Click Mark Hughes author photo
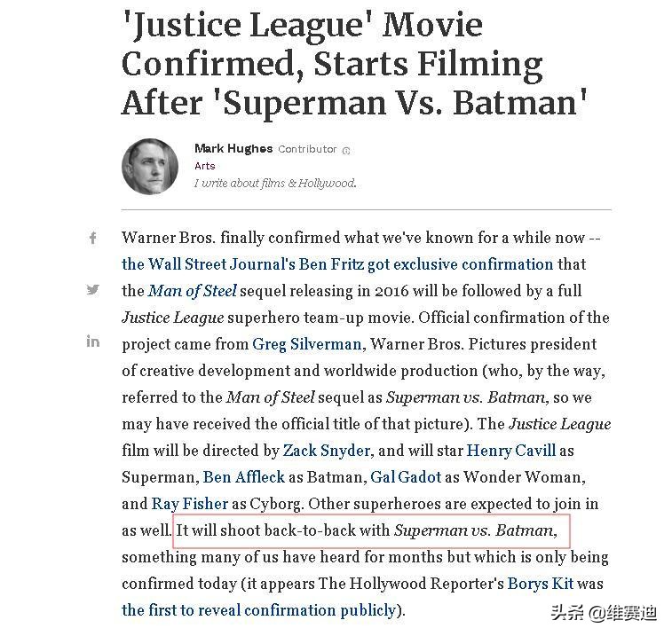This screenshot has width=672, height=636. click(150, 166)
